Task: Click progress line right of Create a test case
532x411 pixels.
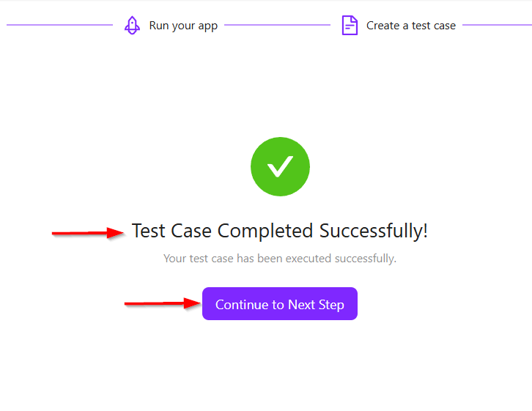Action: coord(497,25)
